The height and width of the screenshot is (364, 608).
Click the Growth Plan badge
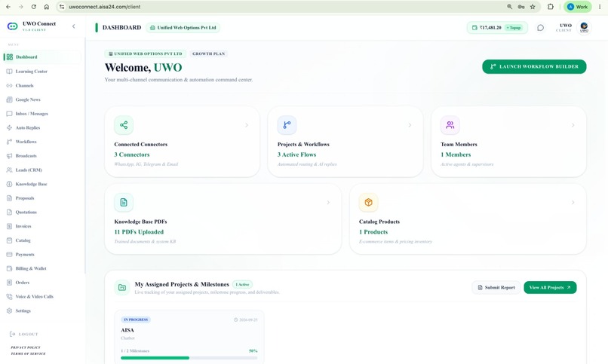209,54
